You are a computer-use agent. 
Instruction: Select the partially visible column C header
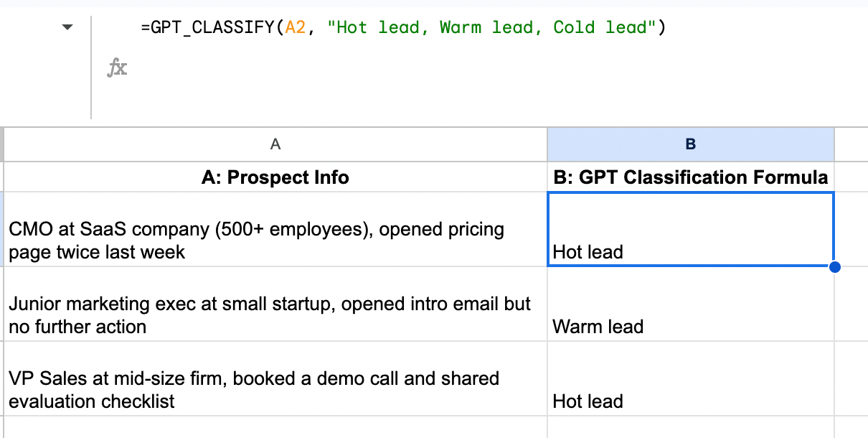tap(851, 144)
